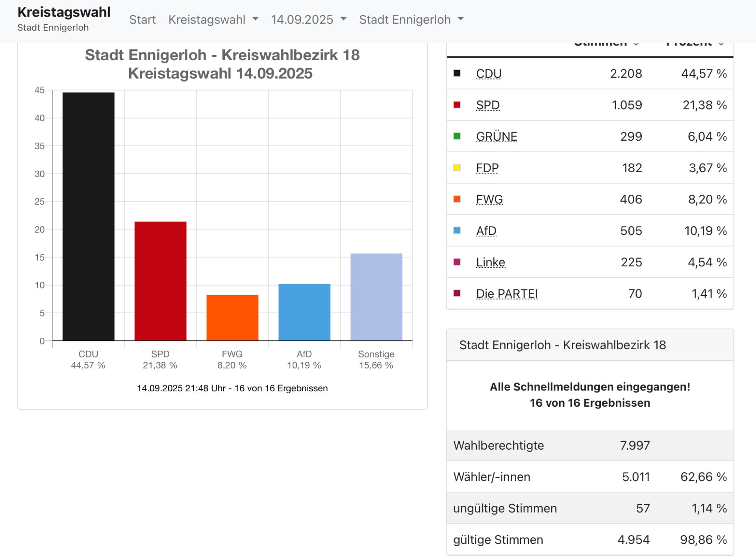
Task: Open the Stadt Ennigerloh area dropdown
Action: pyautogui.click(x=411, y=19)
